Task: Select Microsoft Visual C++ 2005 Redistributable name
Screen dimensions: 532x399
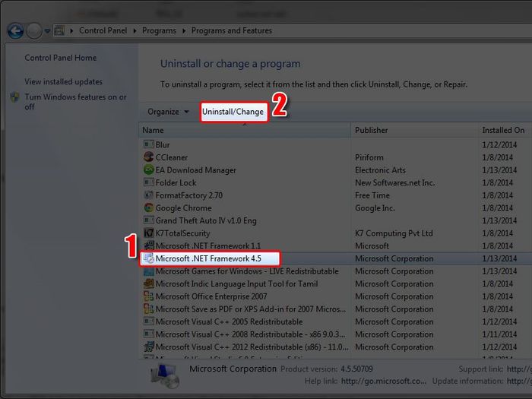Action: pos(229,321)
